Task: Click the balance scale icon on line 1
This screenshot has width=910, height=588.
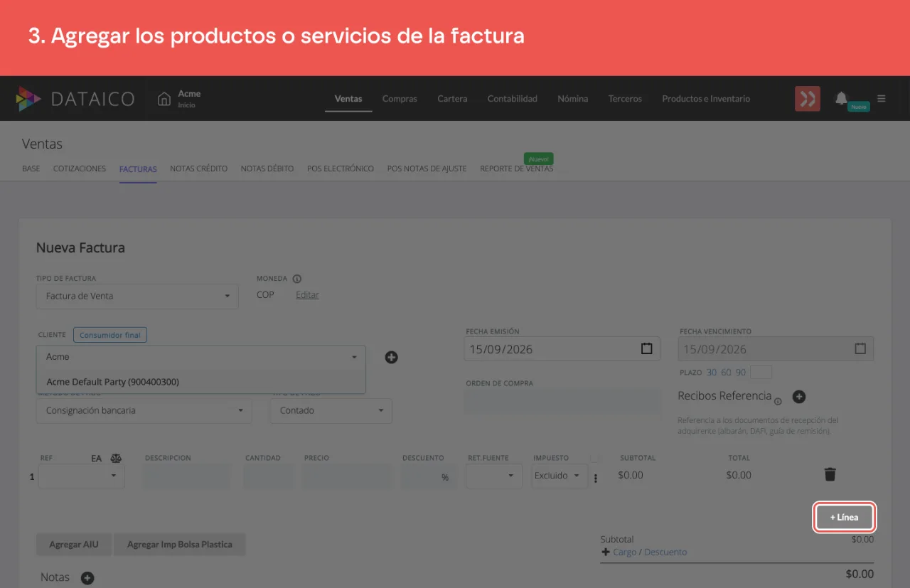Action: [116, 459]
